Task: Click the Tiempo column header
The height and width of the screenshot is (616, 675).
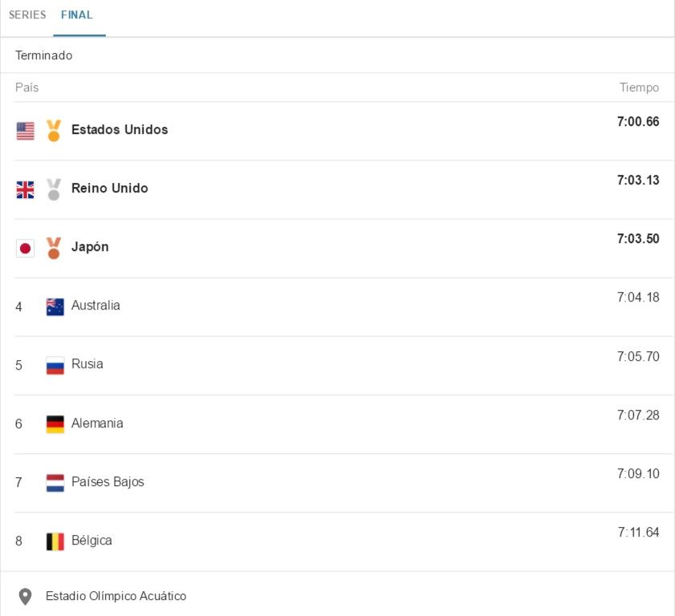Action: [x=639, y=87]
